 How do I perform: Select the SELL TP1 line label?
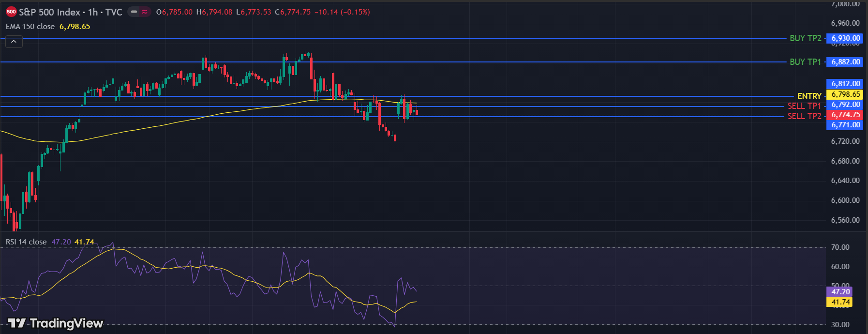point(804,106)
